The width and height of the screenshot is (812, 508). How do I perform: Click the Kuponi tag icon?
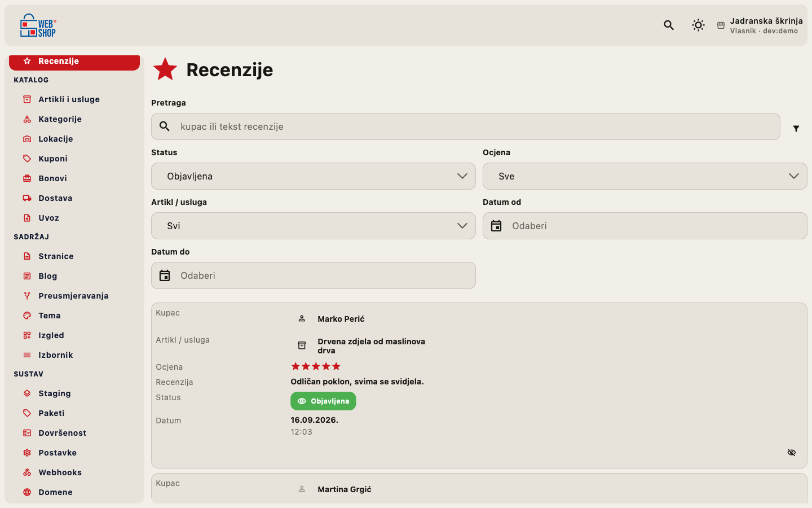[x=27, y=159]
